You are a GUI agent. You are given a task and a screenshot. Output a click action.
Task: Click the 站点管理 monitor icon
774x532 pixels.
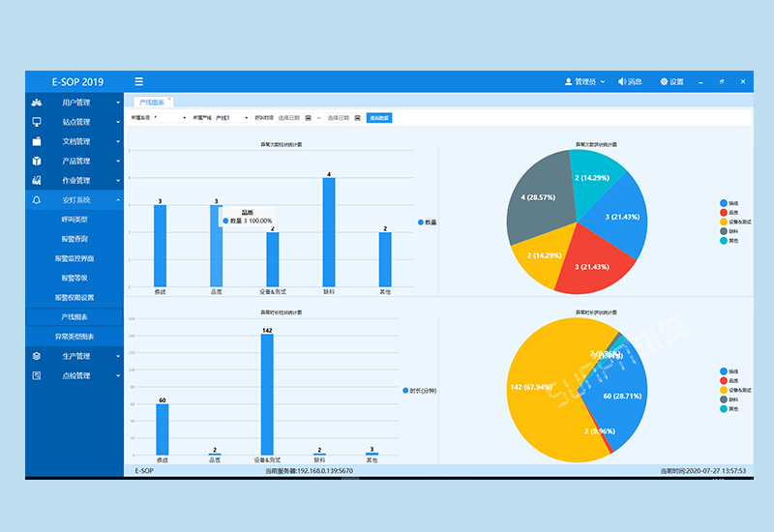pyautogui.click(x=37, y=122)
